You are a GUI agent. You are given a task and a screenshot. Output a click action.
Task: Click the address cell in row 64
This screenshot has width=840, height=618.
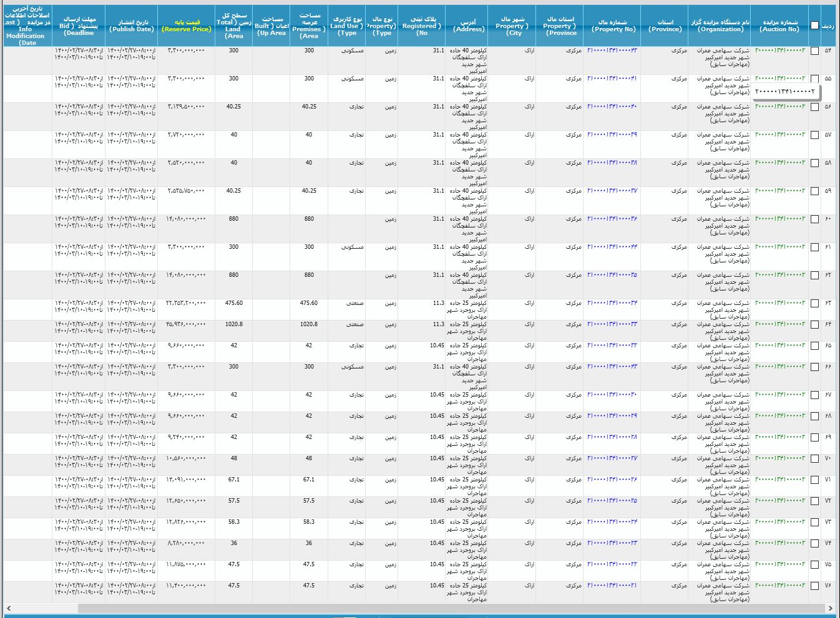click(466, 331)
